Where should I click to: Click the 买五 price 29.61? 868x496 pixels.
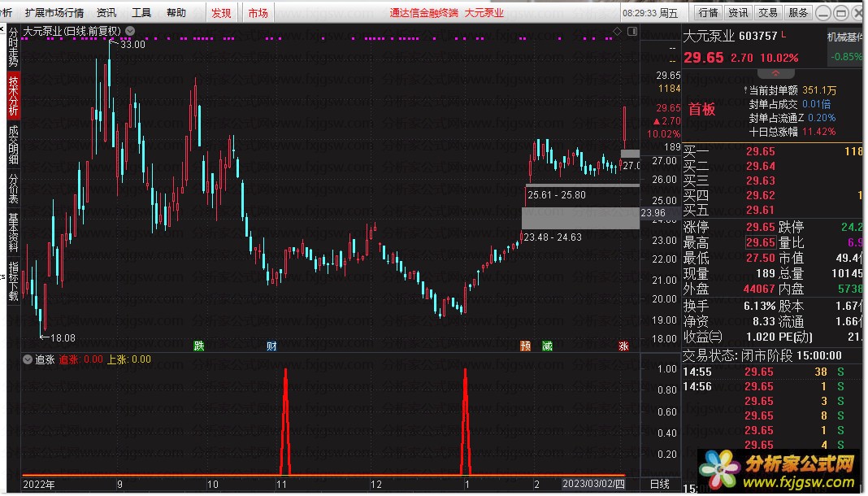[760, 210]
